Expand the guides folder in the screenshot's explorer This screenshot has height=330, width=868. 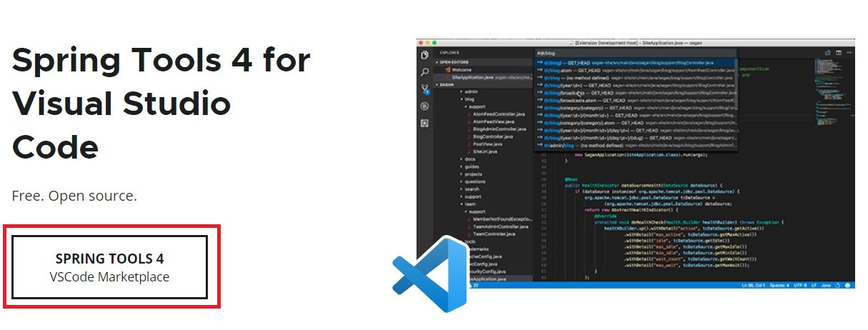469,166
